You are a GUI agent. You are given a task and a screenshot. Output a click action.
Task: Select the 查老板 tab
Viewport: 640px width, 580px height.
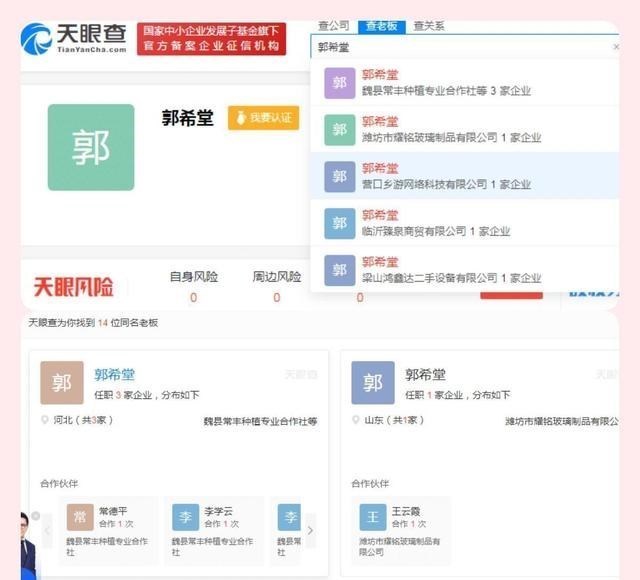tap(382, 26)
